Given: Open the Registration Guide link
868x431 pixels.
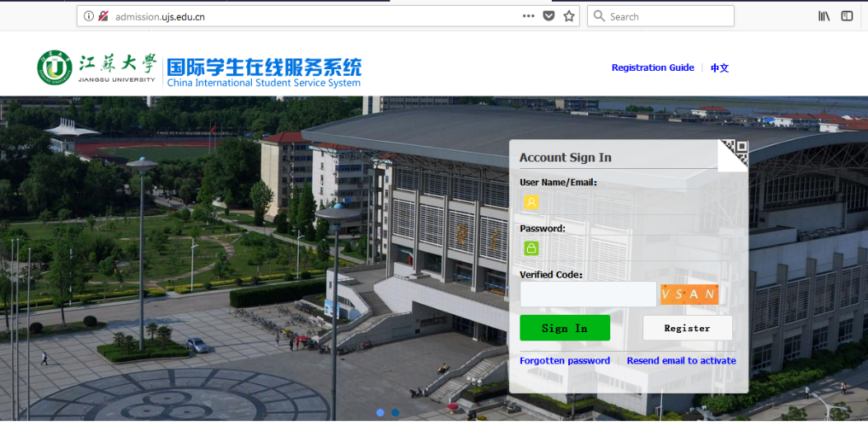Looking at the screenshot, I should pyautogui.click(x=653, y=68).
